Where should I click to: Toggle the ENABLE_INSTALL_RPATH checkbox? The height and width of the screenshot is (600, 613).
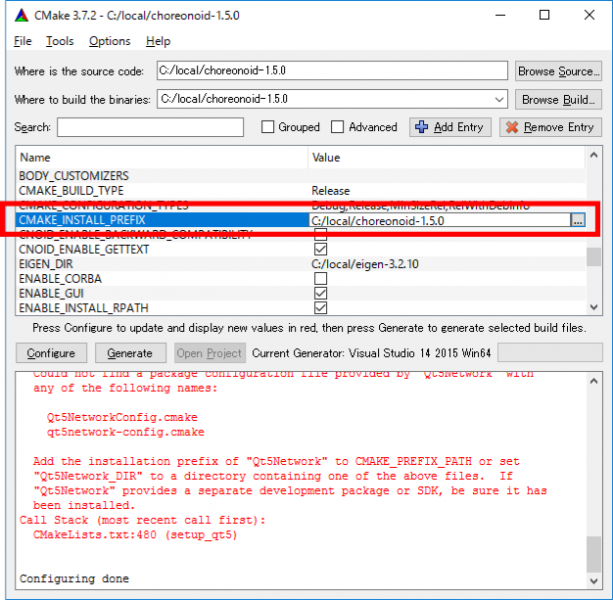pos(320,307)
